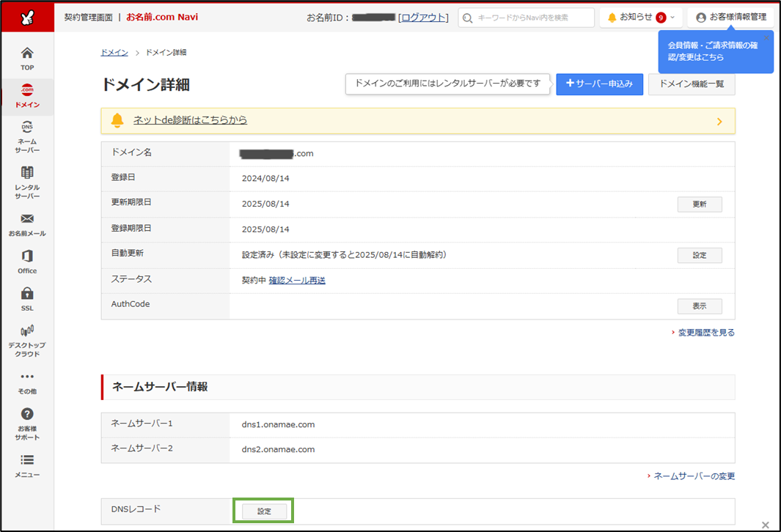Screen dimensions: 781x532
Task: Go to ドメイン breadcrumb link
Action: [114, 52]
